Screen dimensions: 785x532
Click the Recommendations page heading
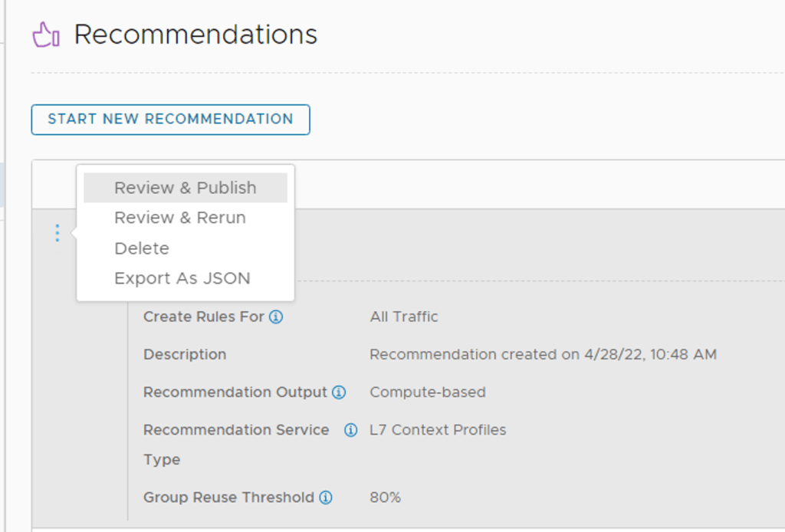click(x=195, y=34)
